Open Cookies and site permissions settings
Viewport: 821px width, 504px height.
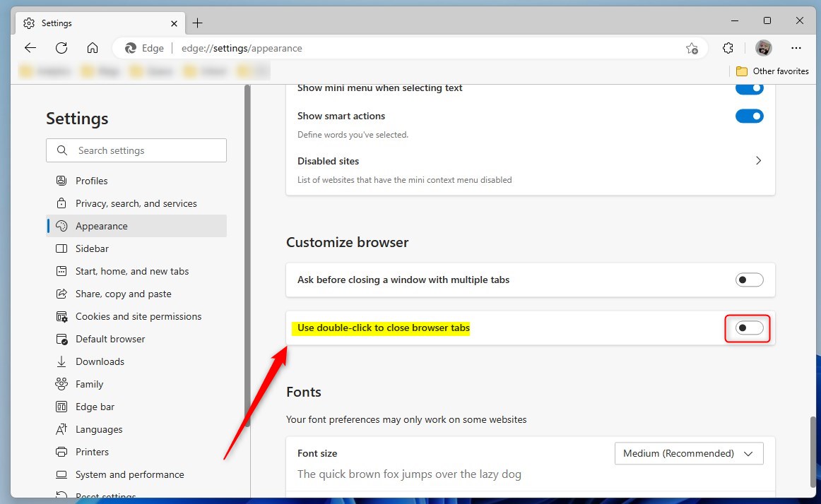pos(138,316)
